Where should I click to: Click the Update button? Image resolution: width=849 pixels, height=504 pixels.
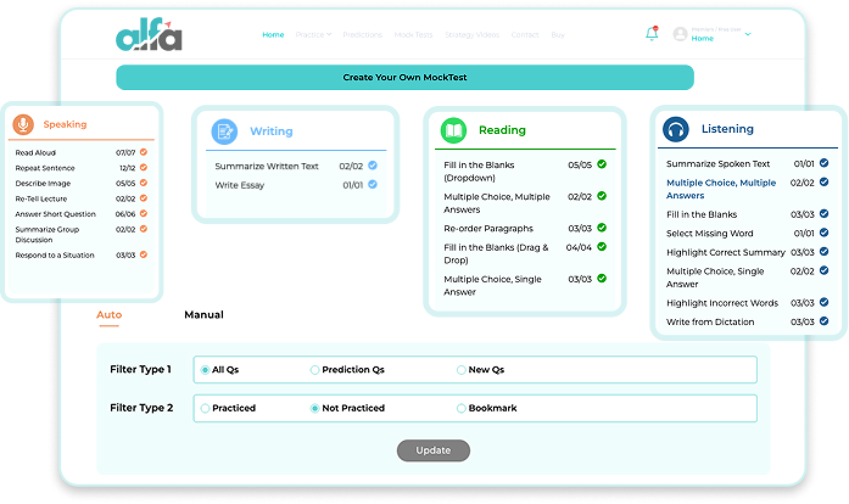coord(434,450)
